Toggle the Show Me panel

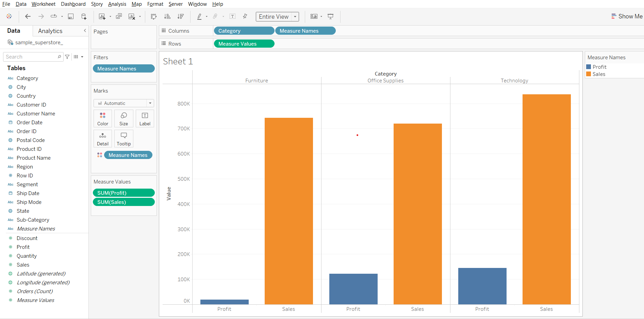click(627, 16)
